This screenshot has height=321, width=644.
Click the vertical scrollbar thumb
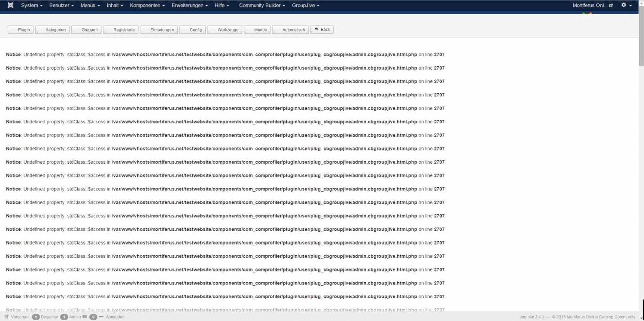pos(641,36)
